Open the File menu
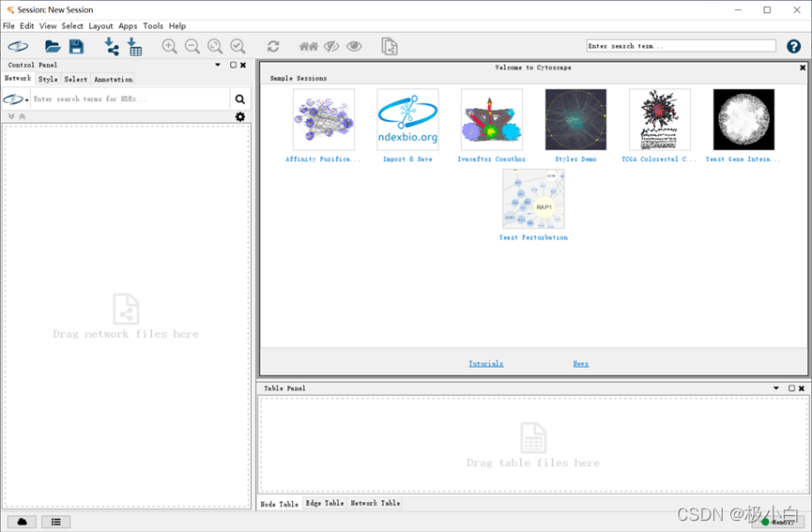 pyautogui.click(x=8, y=26)
